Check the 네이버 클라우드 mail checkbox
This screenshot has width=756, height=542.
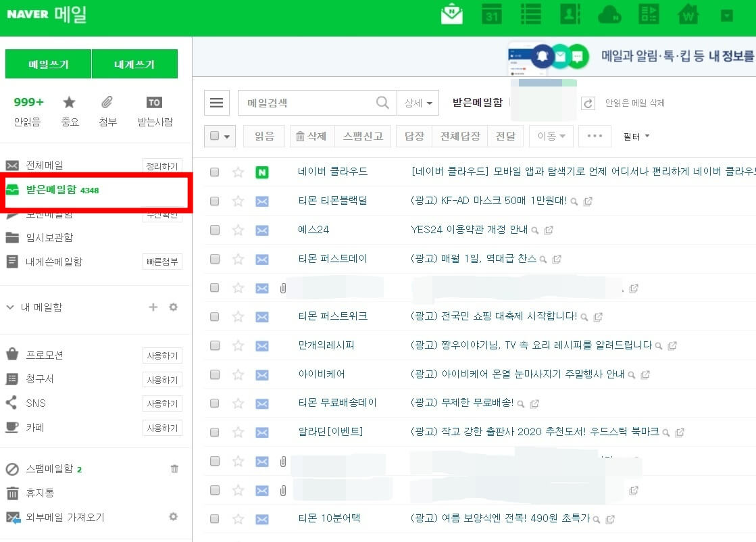click(215, 172)
